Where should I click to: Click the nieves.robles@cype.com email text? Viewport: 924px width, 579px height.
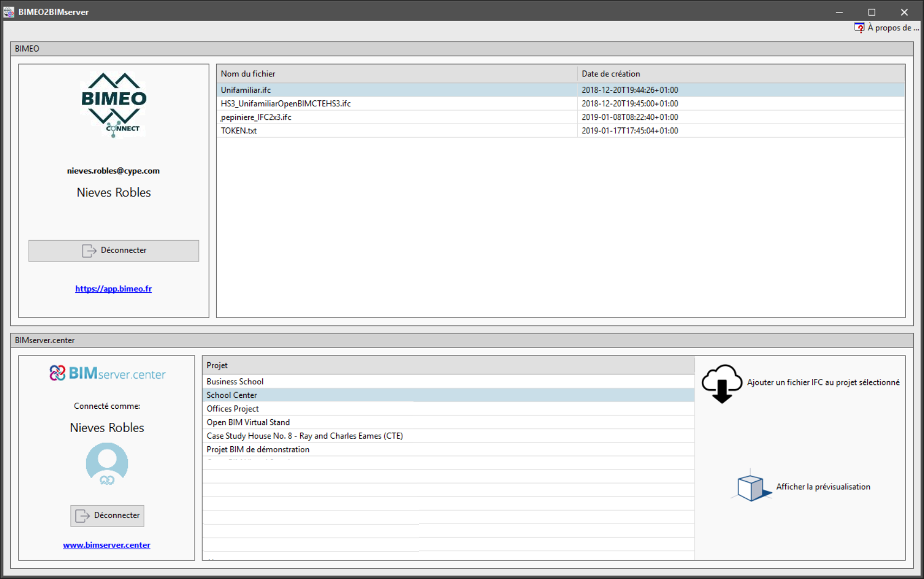113,171
